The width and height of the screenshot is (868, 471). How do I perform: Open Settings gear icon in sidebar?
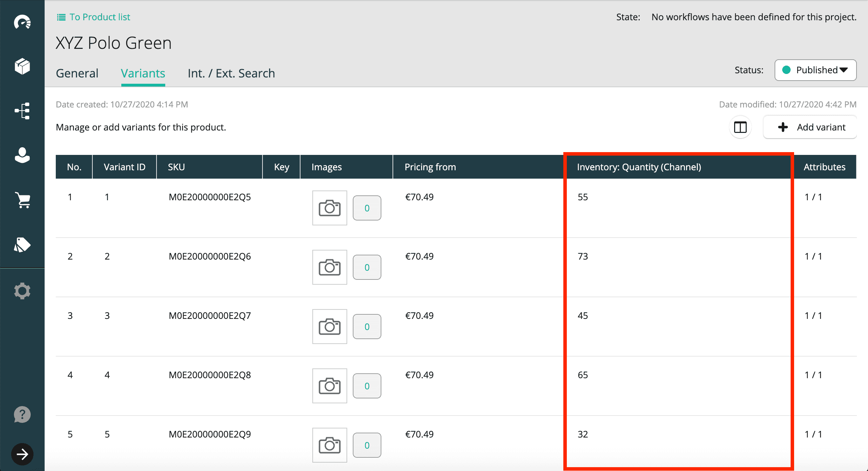(22, 291)
